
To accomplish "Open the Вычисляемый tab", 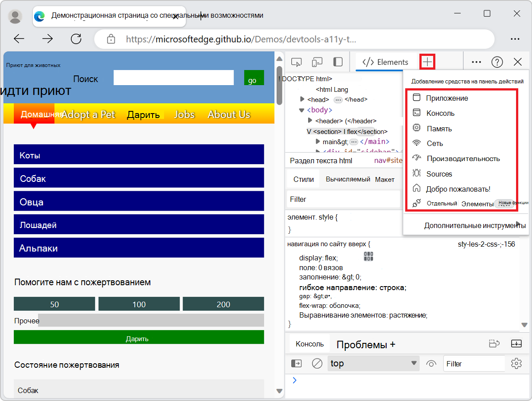I will pos(348,179).
